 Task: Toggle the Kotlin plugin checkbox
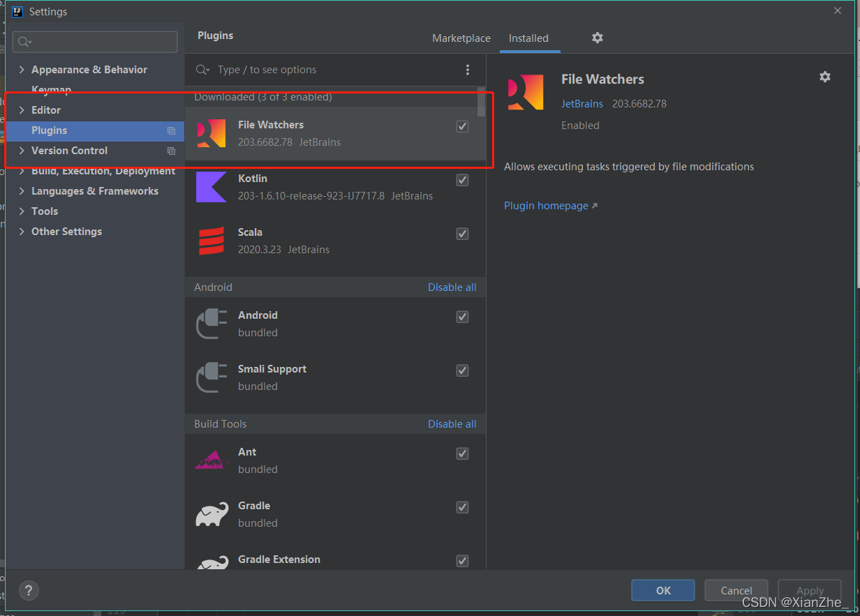coord(462,180)
